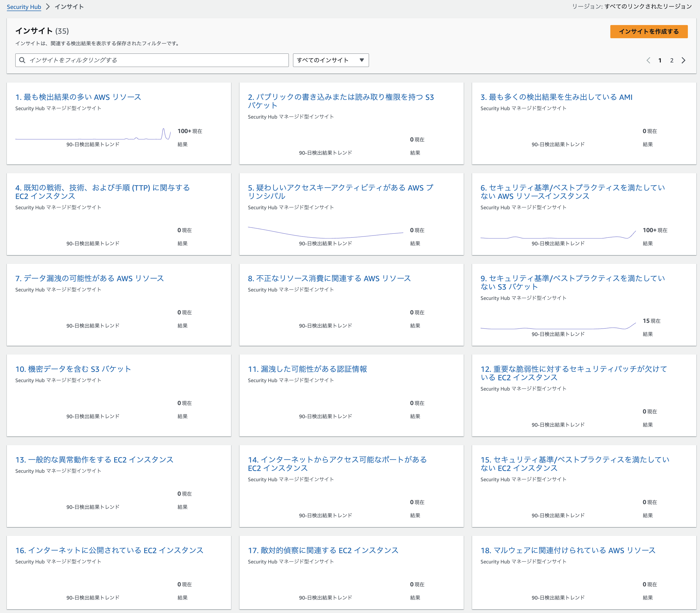Screen dimensions: 700x613
Task: Click the search magnifier icon in filter box
Action: [x=22, y=60]
